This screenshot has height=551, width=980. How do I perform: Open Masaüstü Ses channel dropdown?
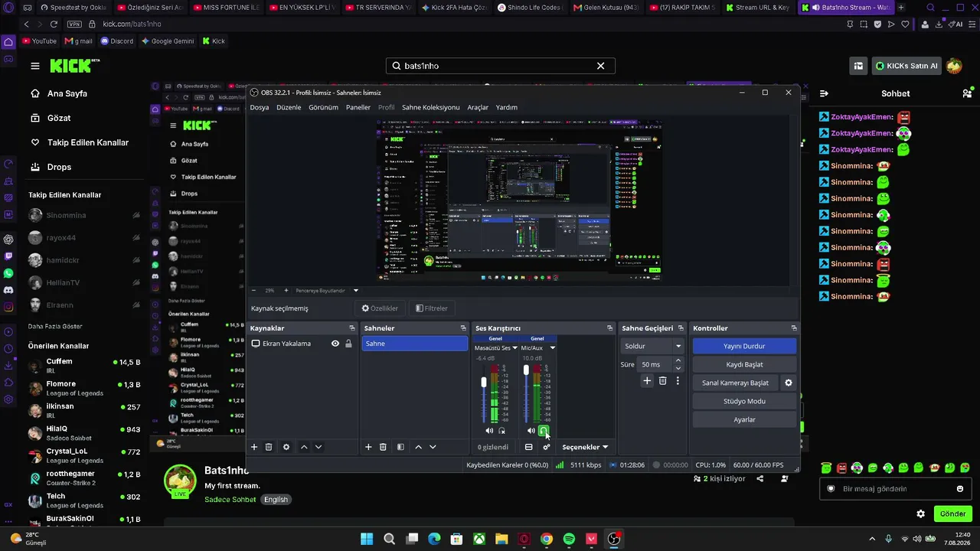coord(514,348)
